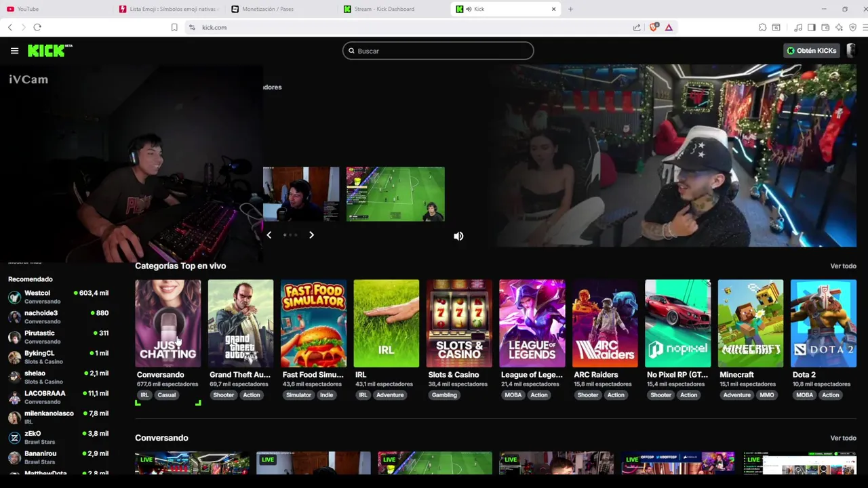This screenshot has height=488, width=868.
Task: Click the Casual tag under Conversando
Action: 166,395
